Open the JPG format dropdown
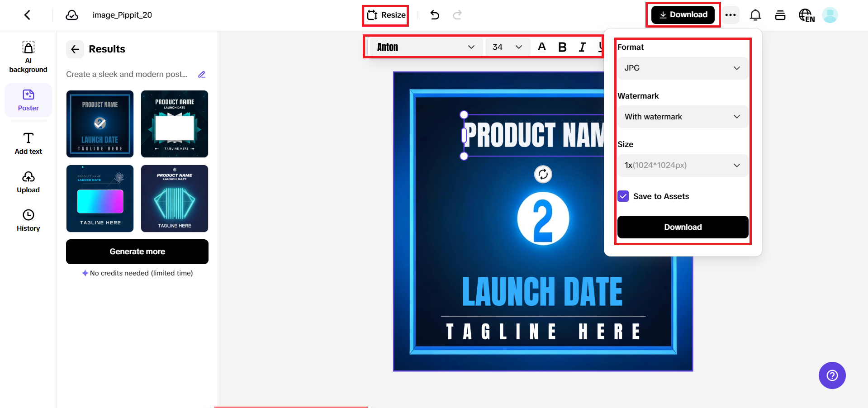 [682, 68]
